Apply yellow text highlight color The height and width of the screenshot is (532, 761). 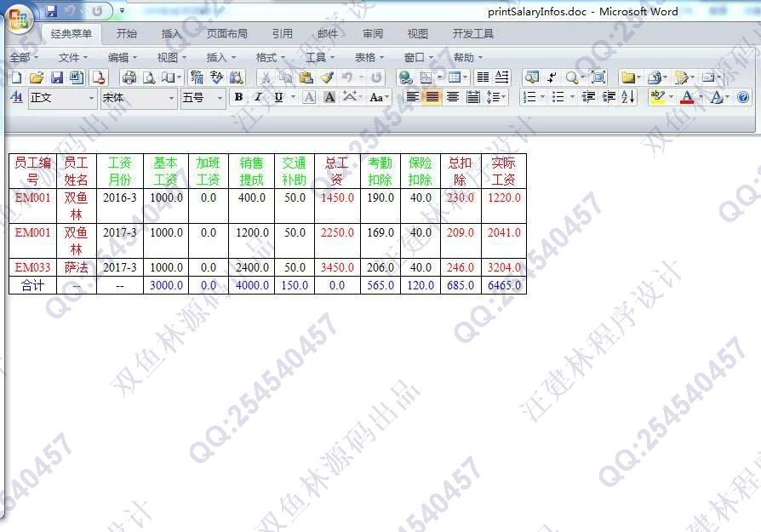(x=657, y=97)
